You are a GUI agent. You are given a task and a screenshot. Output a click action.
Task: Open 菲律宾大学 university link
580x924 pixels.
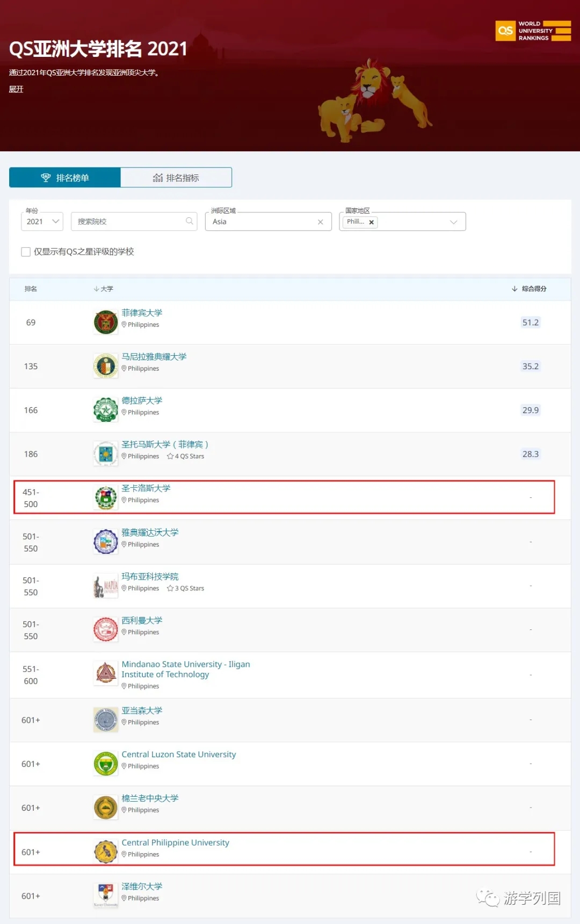(142, 313)
